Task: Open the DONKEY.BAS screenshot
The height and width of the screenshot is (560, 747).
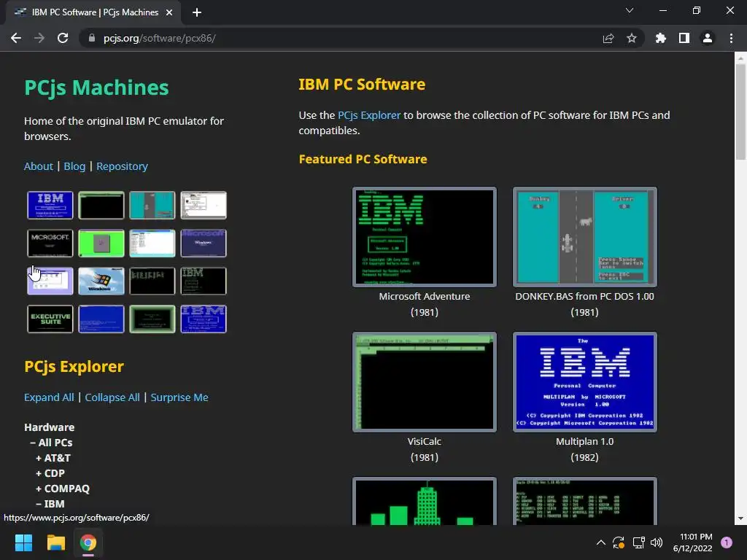Action: pyautogui.click(x=584, y=237)
